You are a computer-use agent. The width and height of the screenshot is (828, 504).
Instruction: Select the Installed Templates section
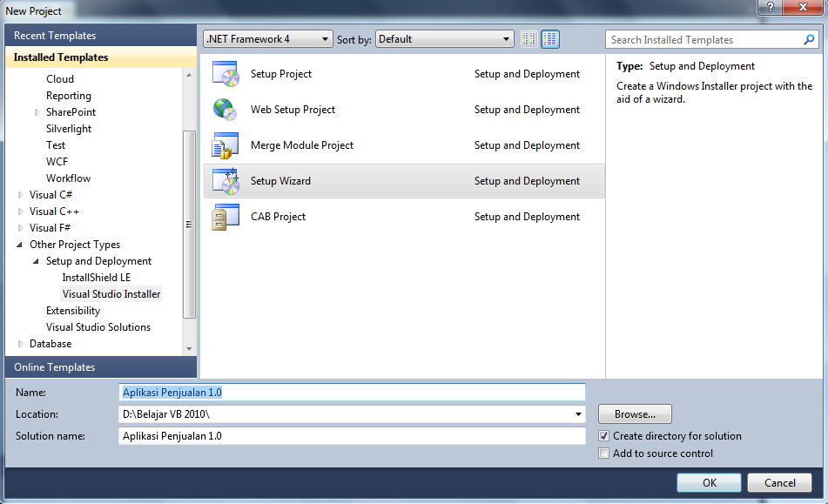pos(101,57)
